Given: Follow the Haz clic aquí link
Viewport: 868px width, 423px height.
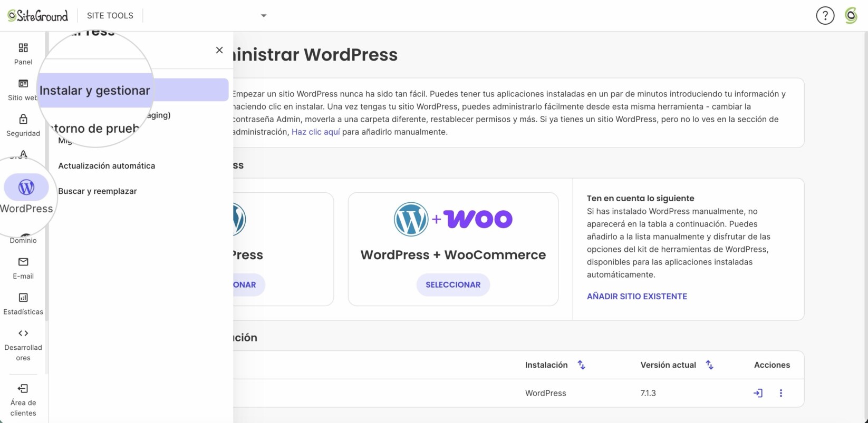Looking at the screenshot, I should 316,132.
